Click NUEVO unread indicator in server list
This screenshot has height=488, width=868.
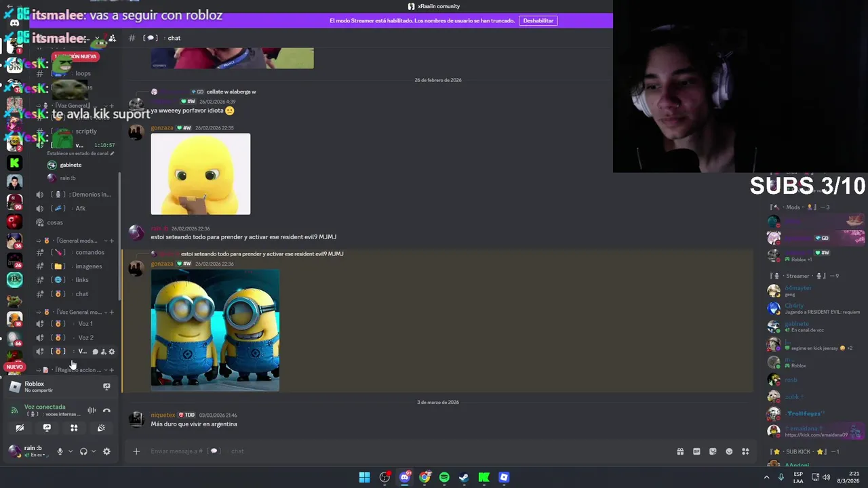pyautogui.click(x=14, y=367)
